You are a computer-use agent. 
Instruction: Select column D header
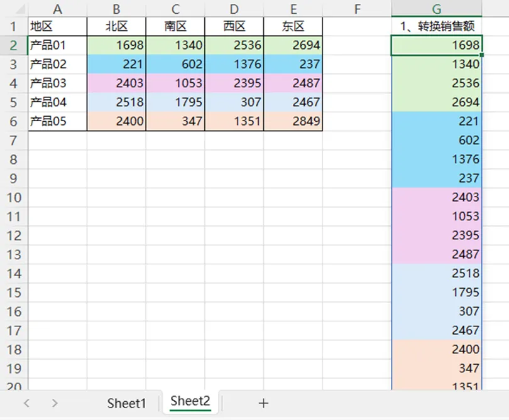coord(234,9)
